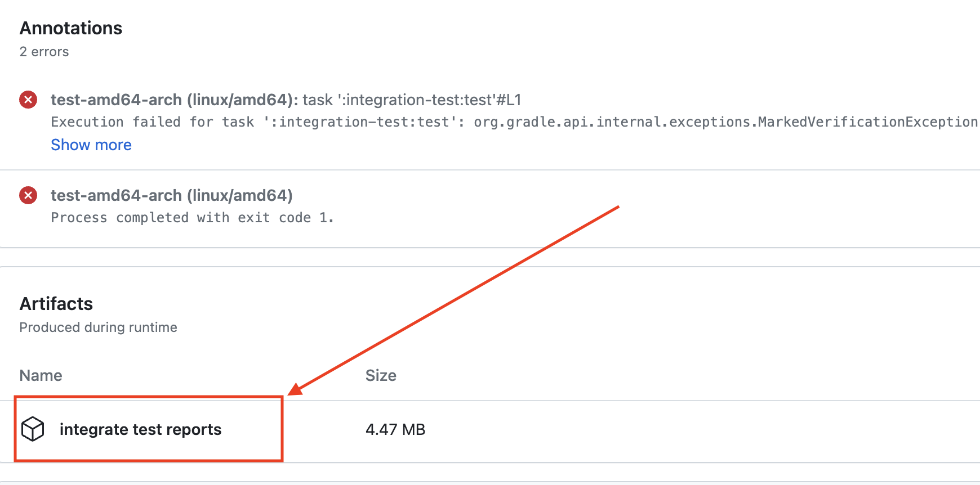This screenshot has width=980, height=485.
Task: Expand the error with Show more
Action: click(91, 145)
